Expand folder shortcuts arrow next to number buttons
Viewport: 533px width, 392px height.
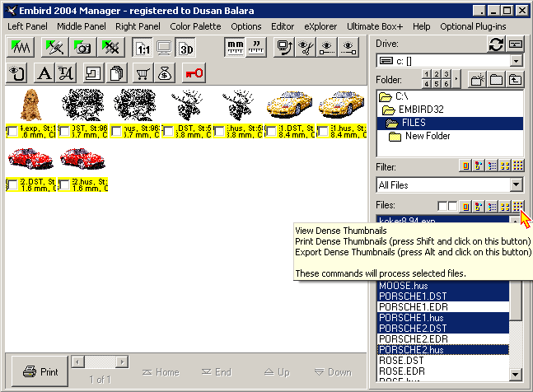[456, 79]
